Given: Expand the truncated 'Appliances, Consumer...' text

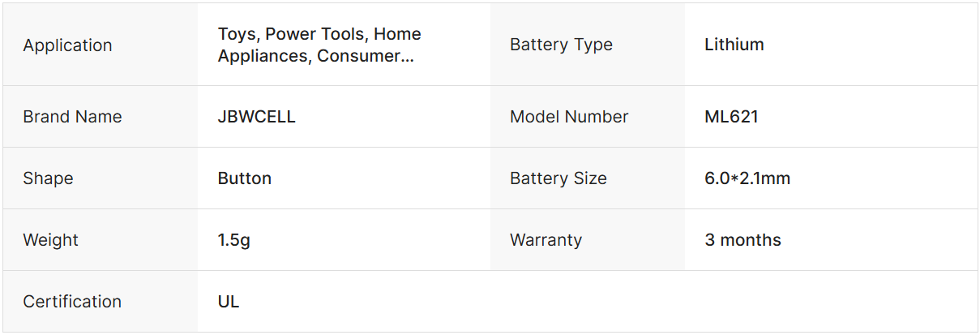Looking at the screenshot, I should tap(316, 56).
